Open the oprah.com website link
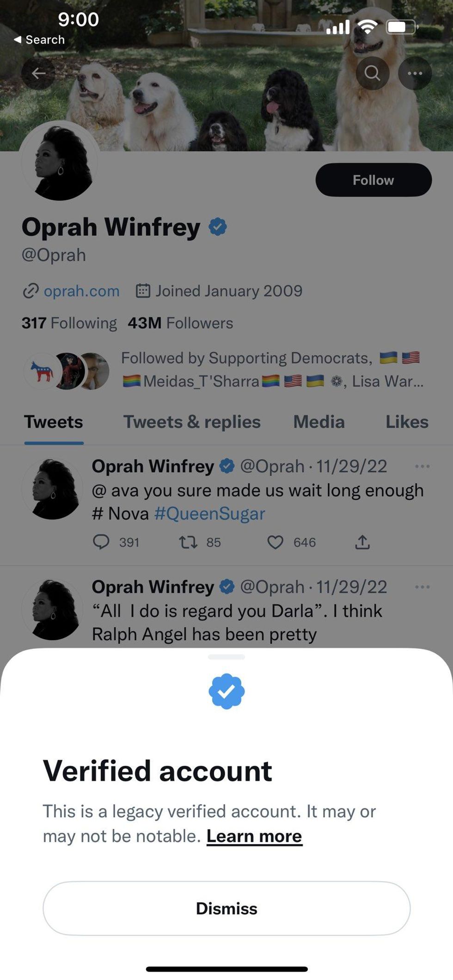The image size is (453, 980). 81,291
